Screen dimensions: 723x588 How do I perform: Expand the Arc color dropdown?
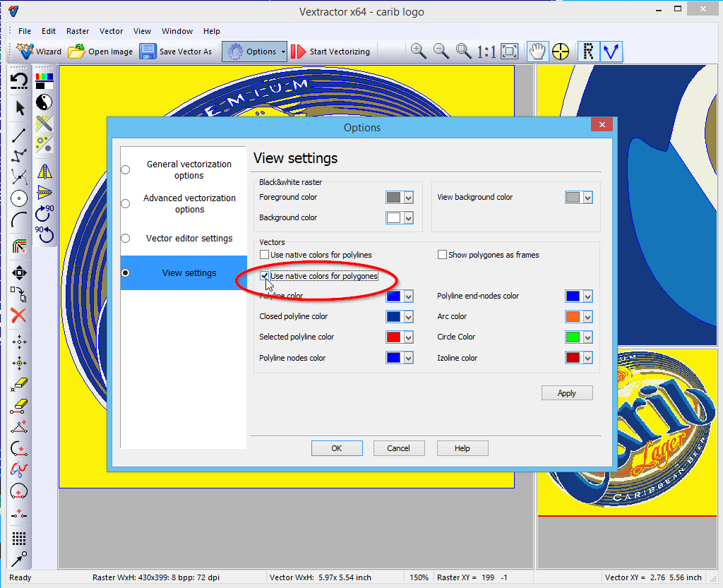[587, 317]
